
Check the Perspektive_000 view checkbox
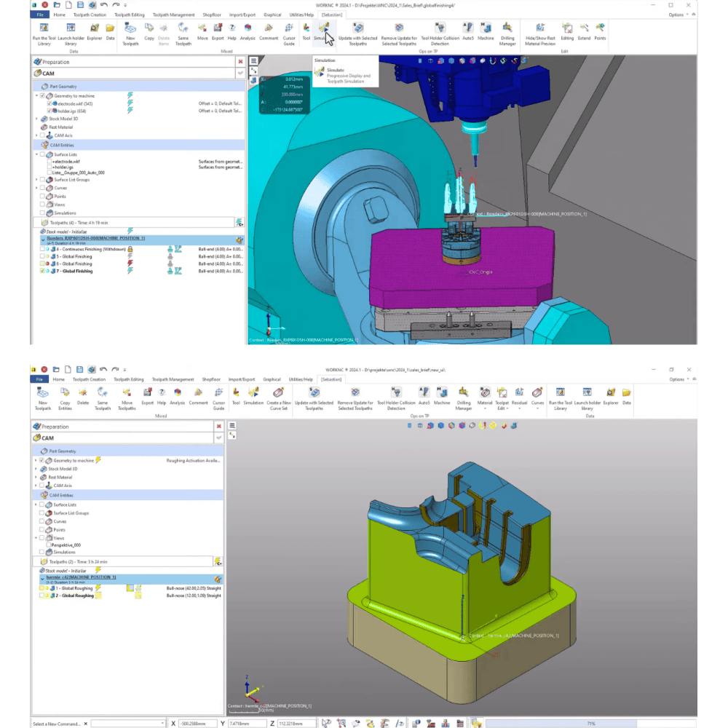[50, 545]
